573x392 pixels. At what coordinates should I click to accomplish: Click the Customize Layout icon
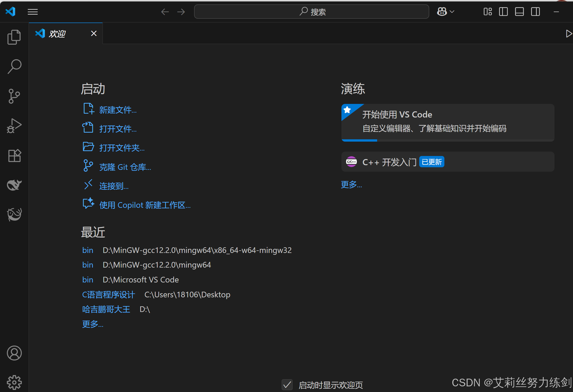488,12
